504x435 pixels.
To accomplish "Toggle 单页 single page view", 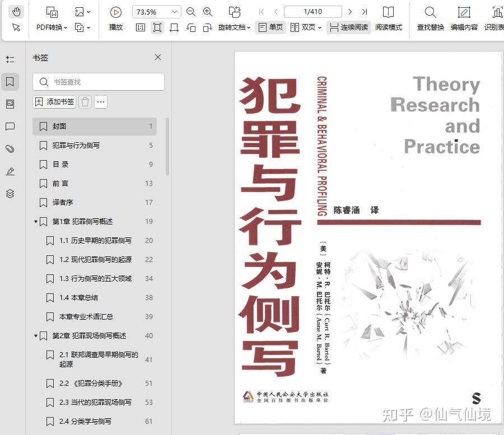I will [x=270, y=27].
